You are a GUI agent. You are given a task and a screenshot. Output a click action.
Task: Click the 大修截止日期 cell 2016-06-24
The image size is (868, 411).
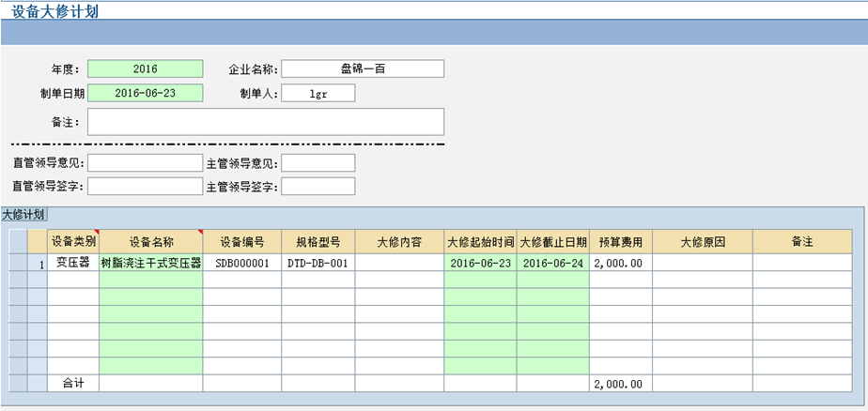coord(552,263)
